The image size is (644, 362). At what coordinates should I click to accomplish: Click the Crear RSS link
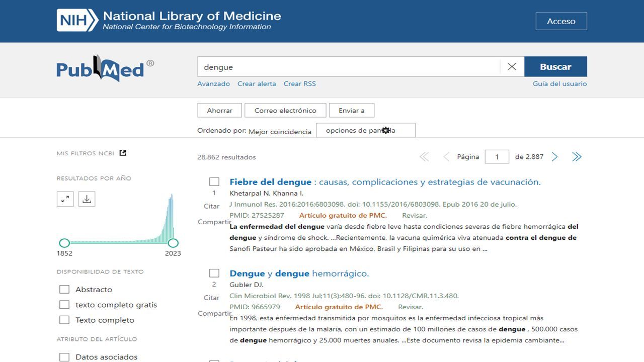[300, 84]
